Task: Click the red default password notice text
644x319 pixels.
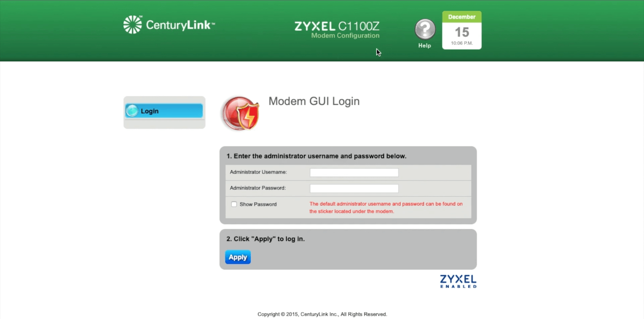Action: click(386, 208)
